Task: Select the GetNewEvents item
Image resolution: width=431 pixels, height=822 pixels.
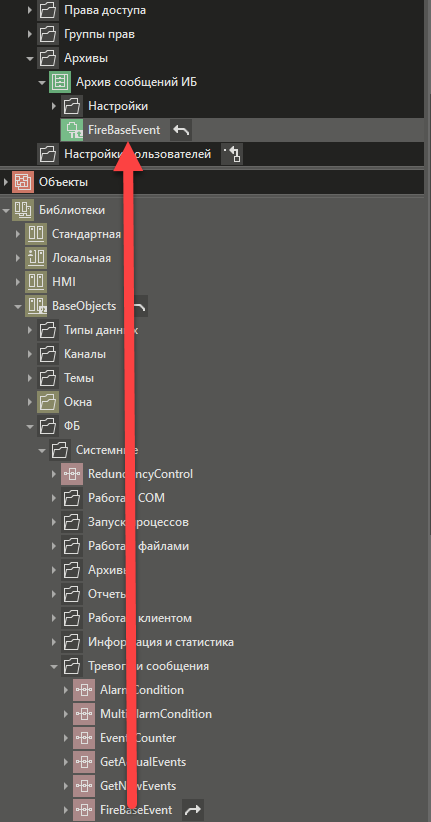Action: pos(138,786)
